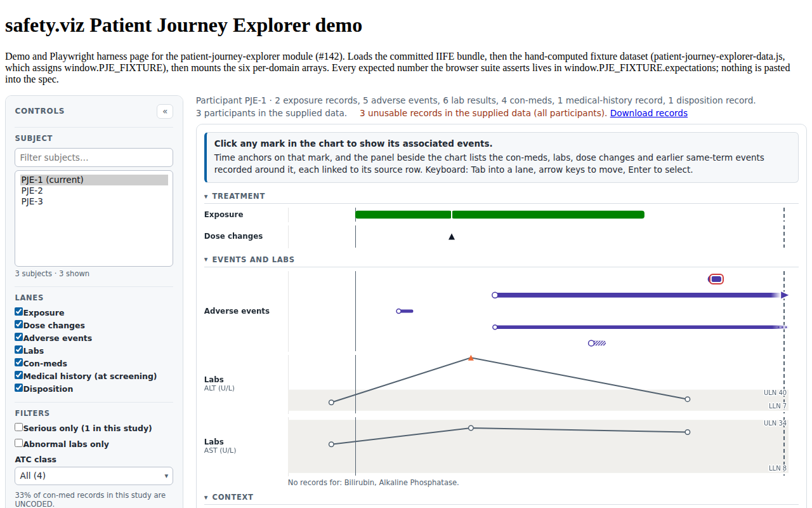This screenshot has width=812, height=508.
Task: Select the first AST lab point
Action: (331, 444)
